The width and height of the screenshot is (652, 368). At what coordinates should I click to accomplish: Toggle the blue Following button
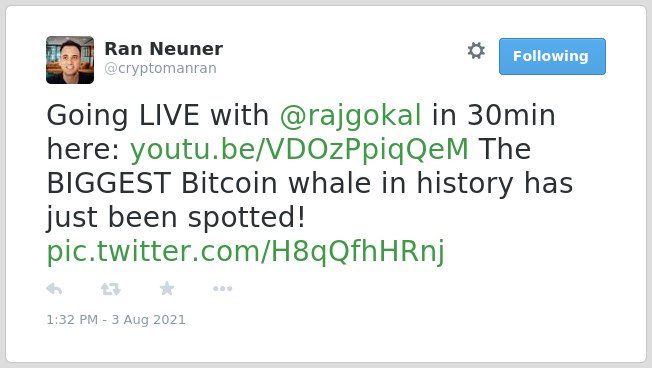point(552,57)
